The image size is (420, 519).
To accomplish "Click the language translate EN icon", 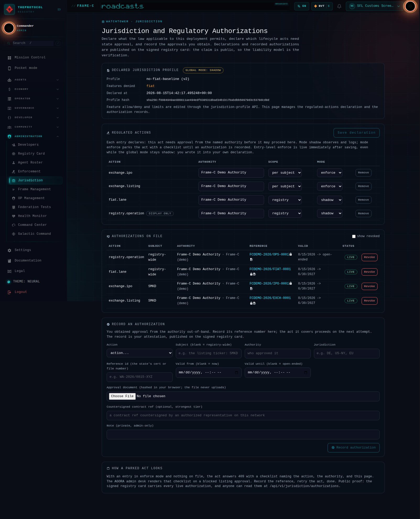I will click(299, 6).
